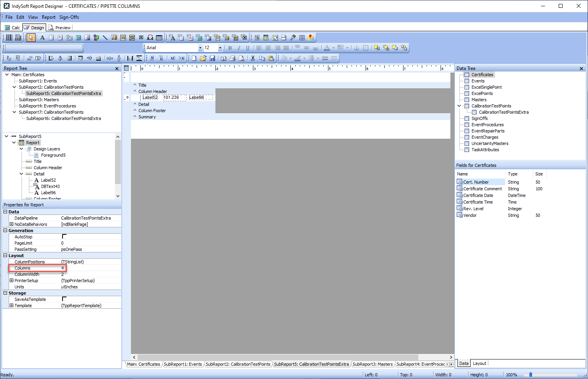Open the Arial font name dropdown
The height and width of the screenshot is (379, 588).
pyautogui.click(x=200, y=48)
